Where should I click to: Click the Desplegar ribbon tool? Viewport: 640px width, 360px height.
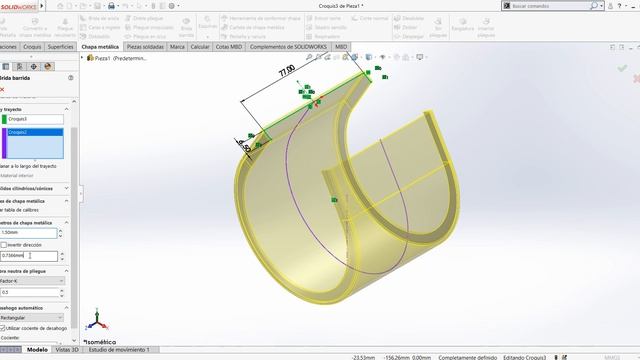coord(409,36)
